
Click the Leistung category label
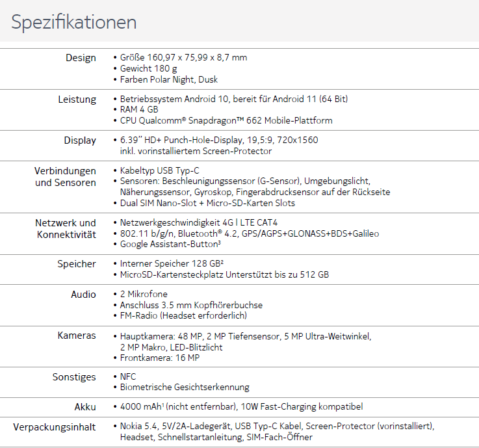point(77,99)
